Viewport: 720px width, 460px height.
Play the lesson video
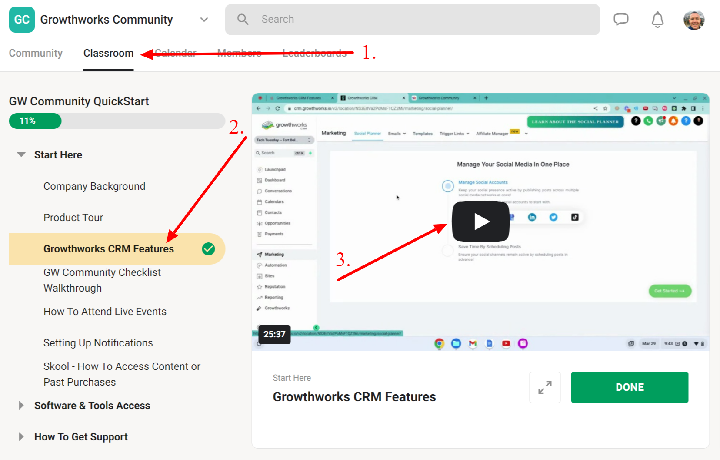point(481,221)
